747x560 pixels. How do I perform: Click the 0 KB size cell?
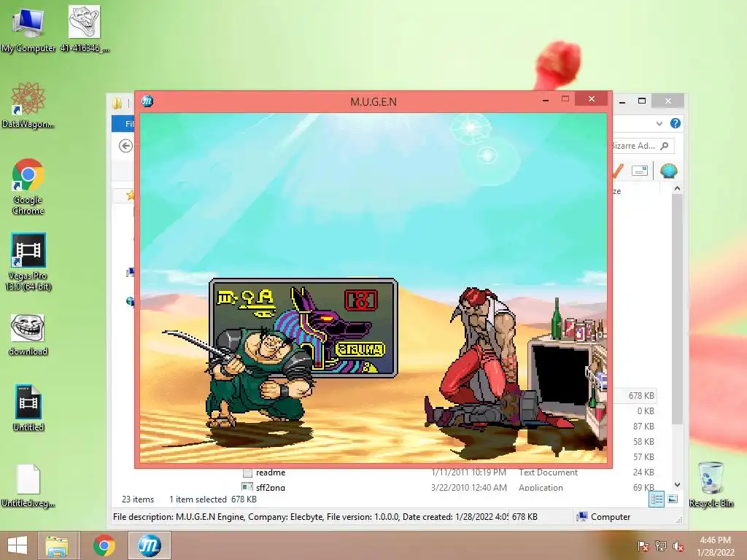coord(646,411)
